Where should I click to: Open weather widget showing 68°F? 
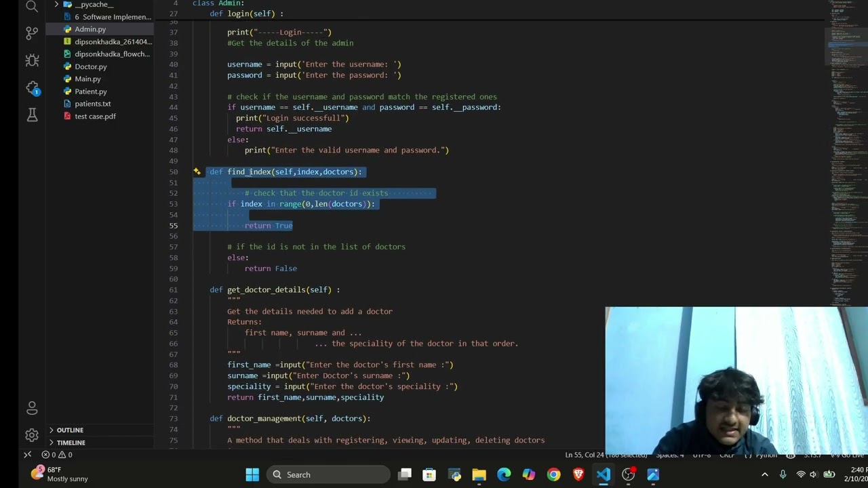[x=60, y=474]
